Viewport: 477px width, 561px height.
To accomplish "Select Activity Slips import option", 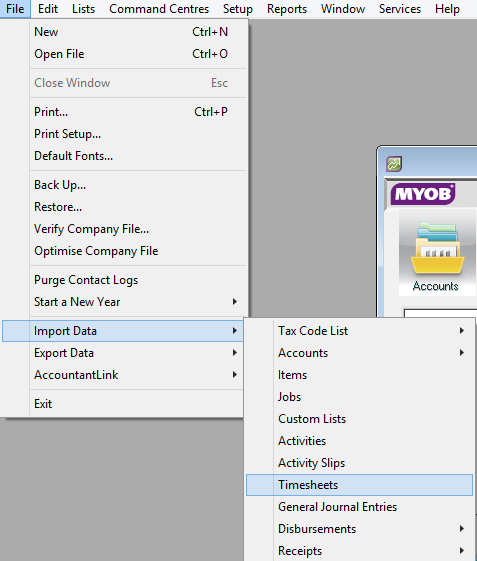I will click(x=359, y=463).
